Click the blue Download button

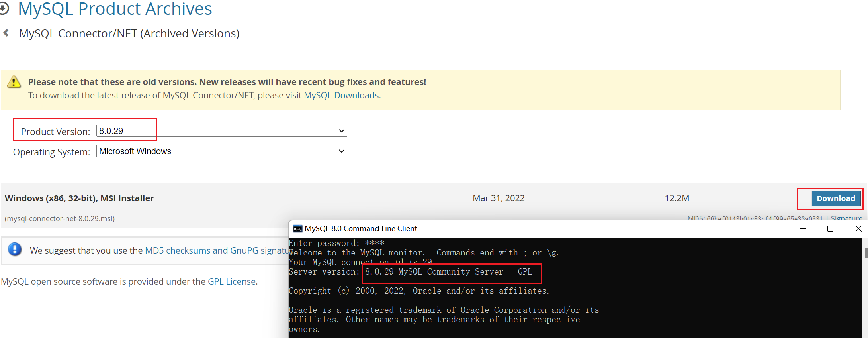pyautogui.click(x=836, y=198)
